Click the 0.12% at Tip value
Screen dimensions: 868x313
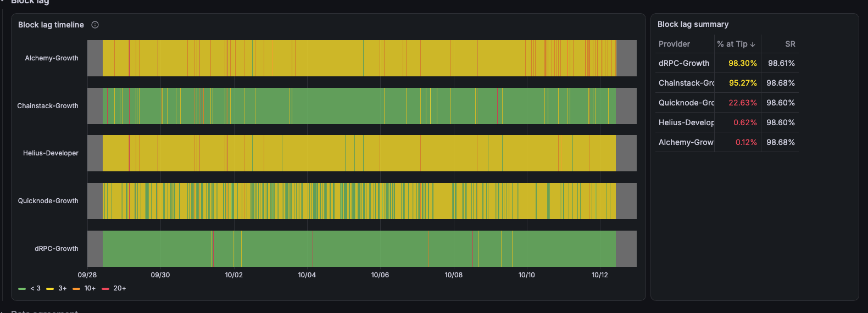pos(746,142)
